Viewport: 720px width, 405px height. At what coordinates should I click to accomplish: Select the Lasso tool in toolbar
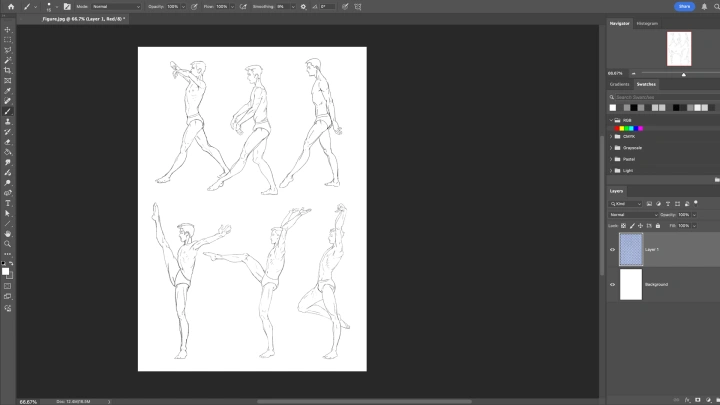[7, 50]
